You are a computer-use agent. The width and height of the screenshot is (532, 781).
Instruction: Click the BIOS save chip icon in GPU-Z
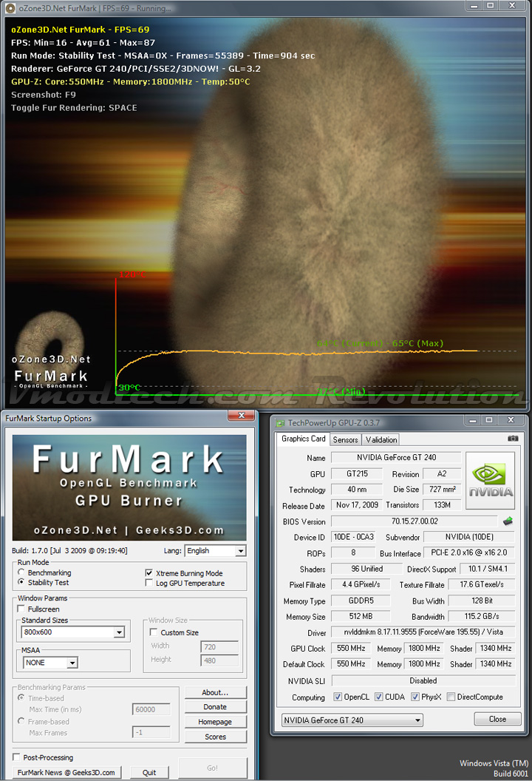(508, 521)
